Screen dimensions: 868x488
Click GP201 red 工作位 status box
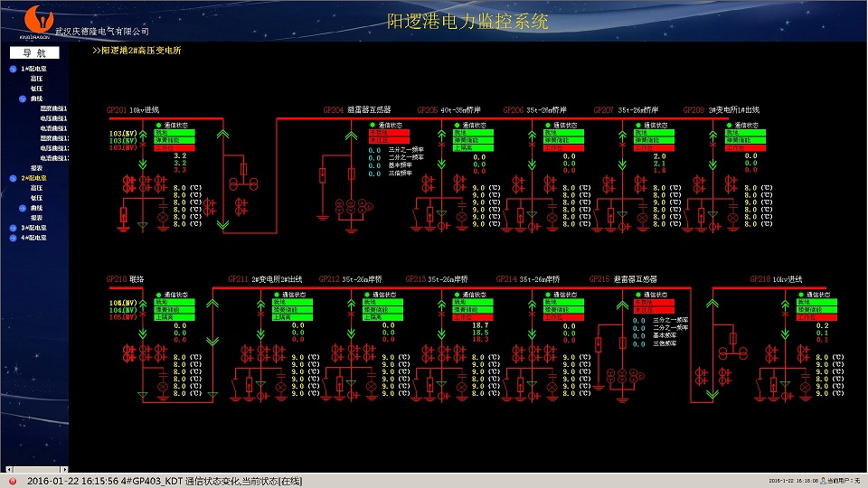tap(175, 148)
